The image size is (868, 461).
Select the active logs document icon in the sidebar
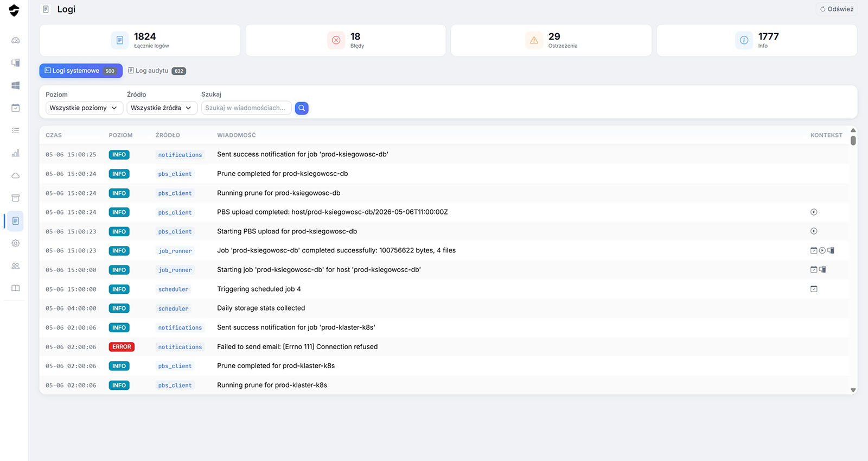[x=16, y=221]
